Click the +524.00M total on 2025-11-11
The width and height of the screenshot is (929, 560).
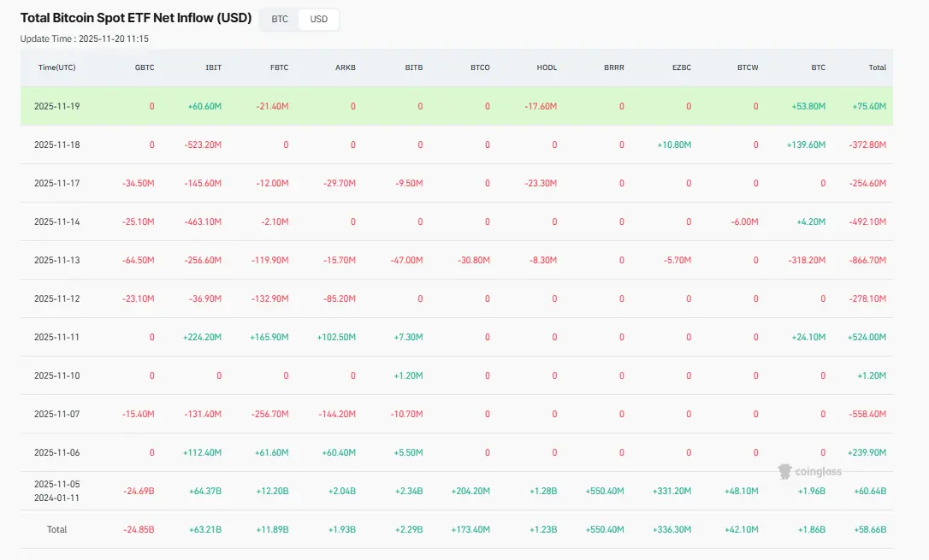coord(866,337)
